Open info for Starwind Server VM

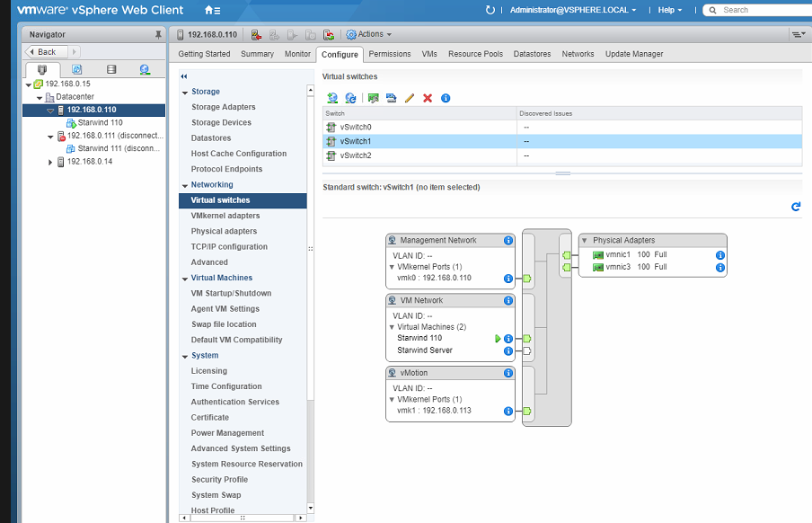[x=508, y=350]
